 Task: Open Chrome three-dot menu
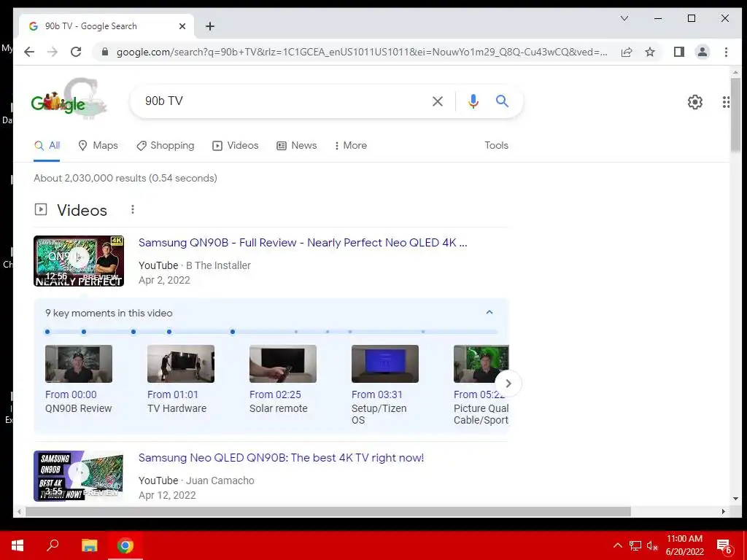[x=726, y=52]
